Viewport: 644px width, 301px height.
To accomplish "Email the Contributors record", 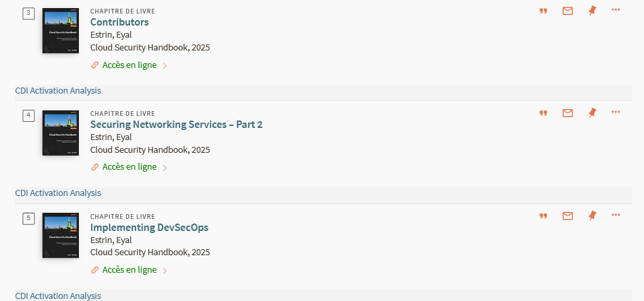I will pyautogui.click(x=568, y=11).
